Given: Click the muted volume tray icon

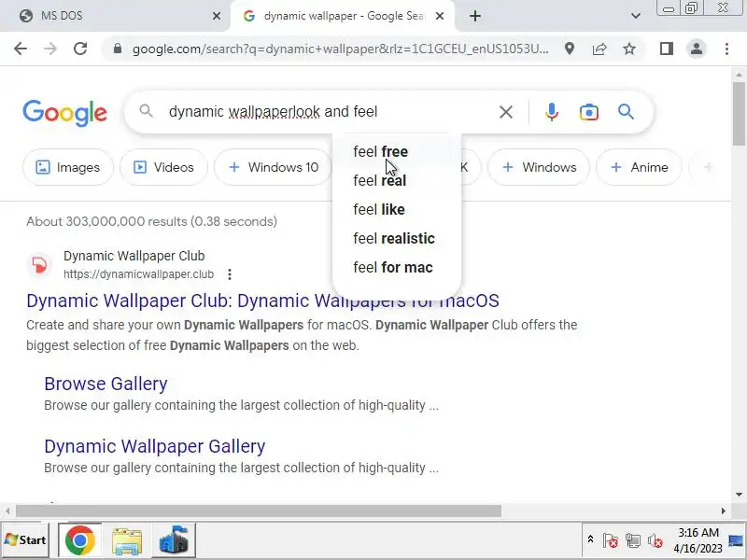Looking at the screenshot, I should [655, 540].
